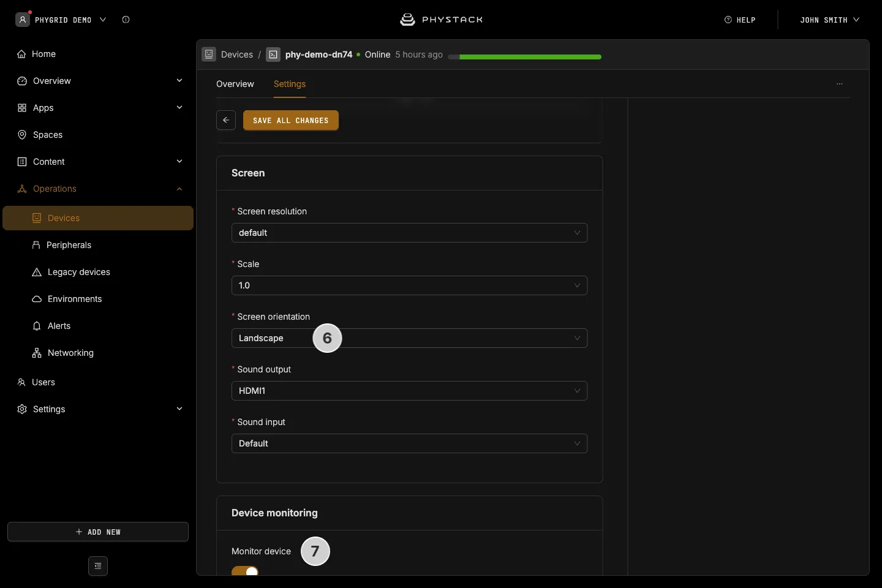Screen dimensions: 882x588
Task: Click the Spaces location pin icon
Action: (x=22, y=135)
